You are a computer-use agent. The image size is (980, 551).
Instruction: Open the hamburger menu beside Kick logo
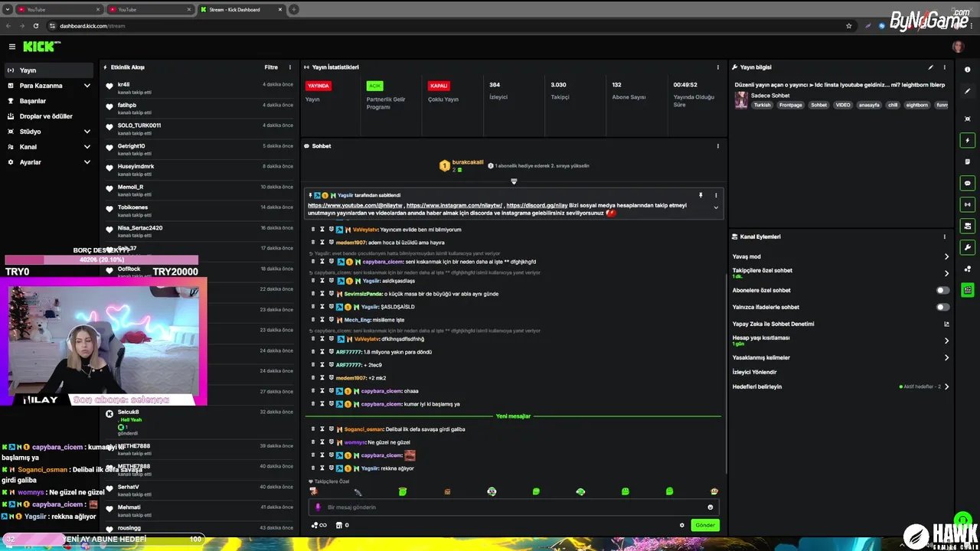pyautogui.click(x=11, y=47)
